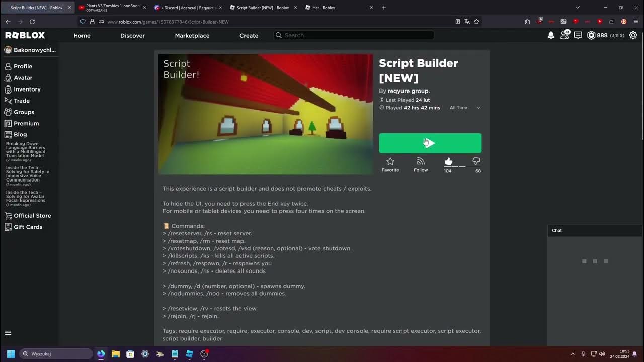Show hidden system tray icons
Viewport: 644px width, 362px height.
pos(572,354)
